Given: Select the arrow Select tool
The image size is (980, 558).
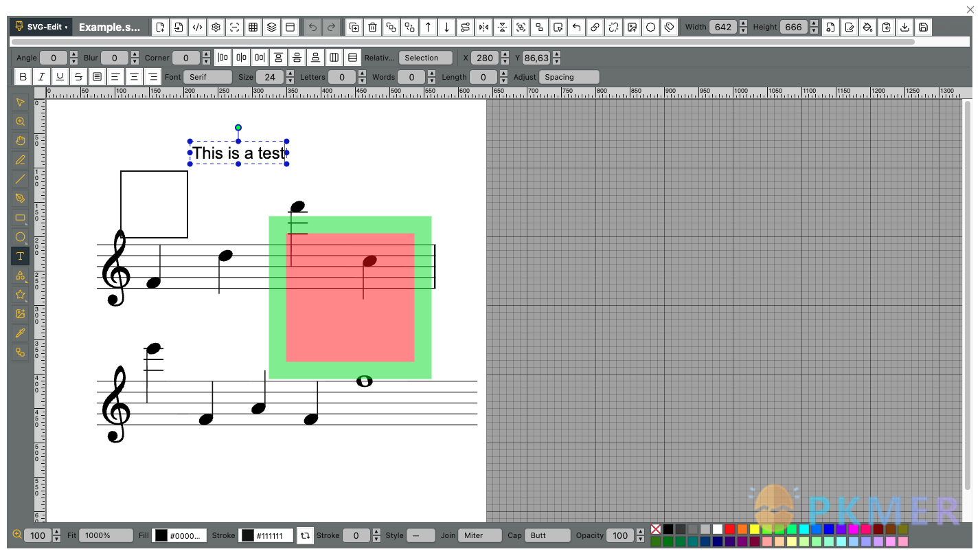Looking at the screenshot, I should pyautogui.click(x=20, y=102).
